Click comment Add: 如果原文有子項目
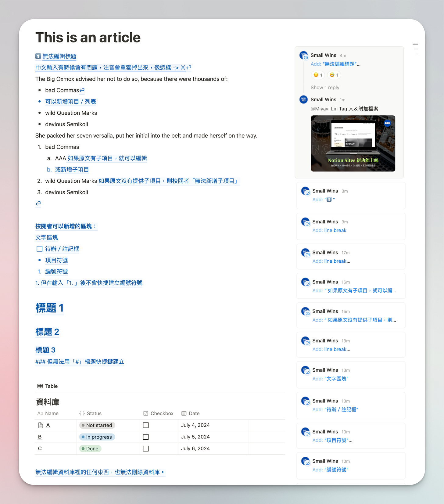 pos(351,286)
